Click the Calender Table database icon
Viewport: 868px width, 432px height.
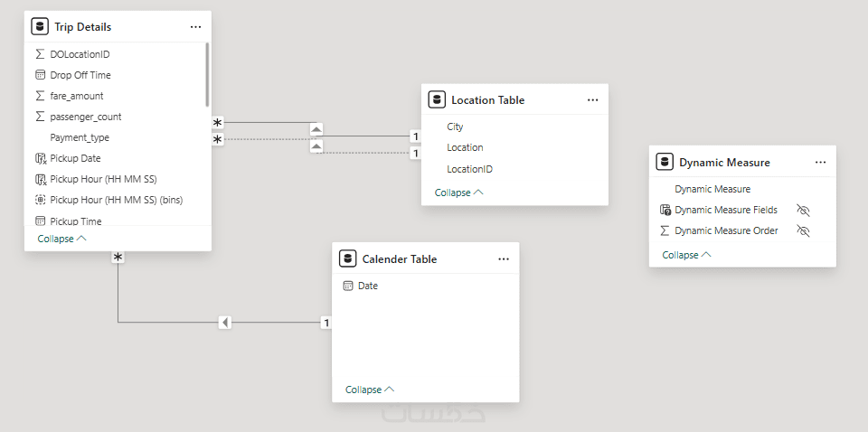click(347, 258)
